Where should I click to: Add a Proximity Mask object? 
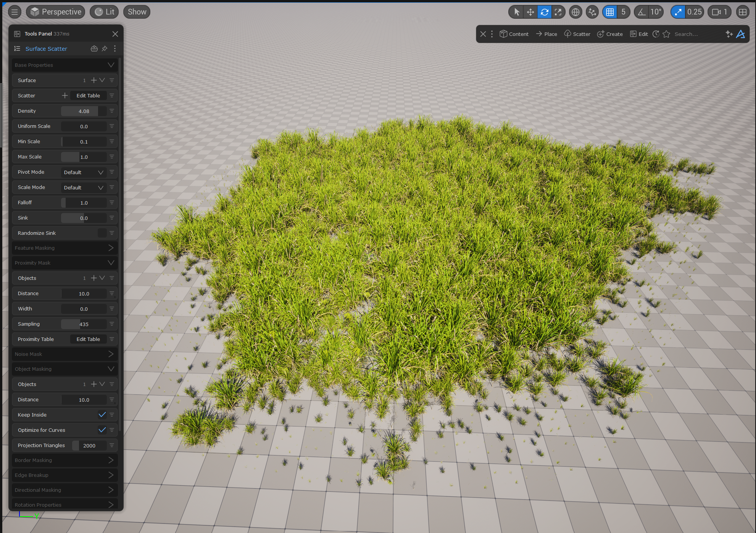pos(94,278)
